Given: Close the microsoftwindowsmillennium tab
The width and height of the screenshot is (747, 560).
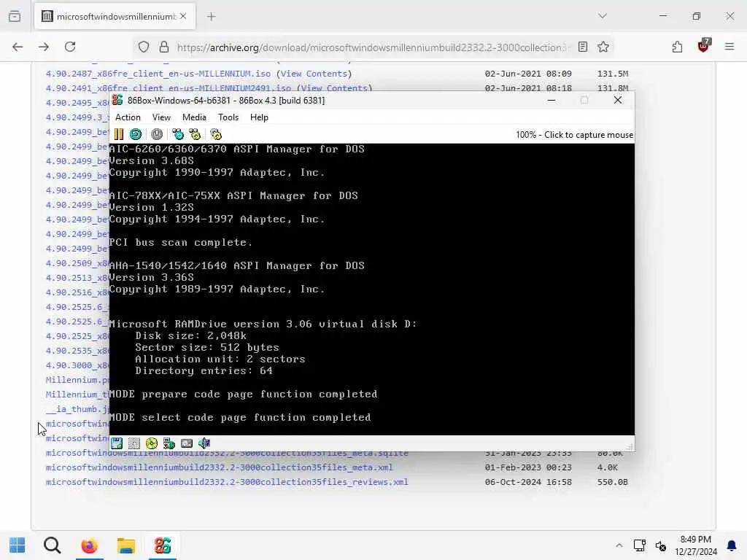Looking at the screenshot, I should tap(183, 17).
